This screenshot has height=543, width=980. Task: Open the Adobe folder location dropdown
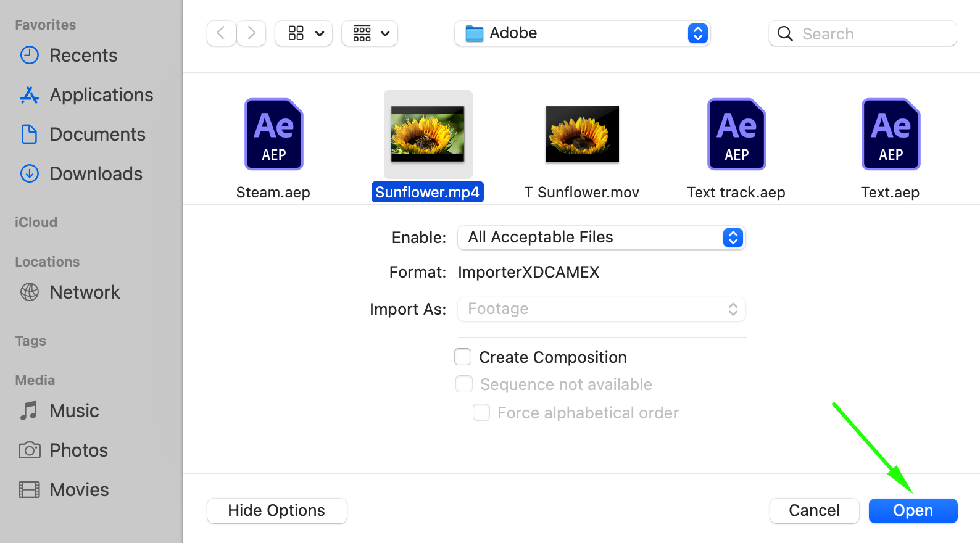click(583, 33)
